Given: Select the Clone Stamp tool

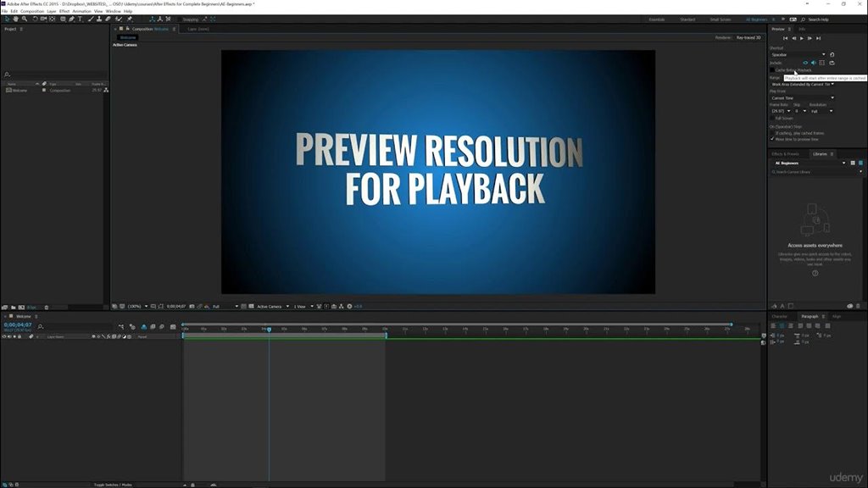Looking at the screenshot, I should pyautogui.click(x=99, y=19).
